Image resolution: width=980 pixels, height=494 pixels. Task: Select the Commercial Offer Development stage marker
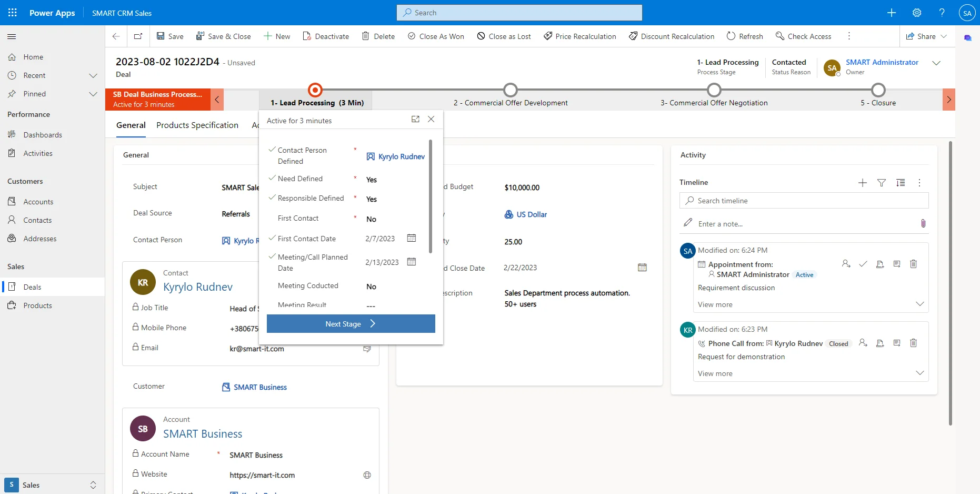510,90
